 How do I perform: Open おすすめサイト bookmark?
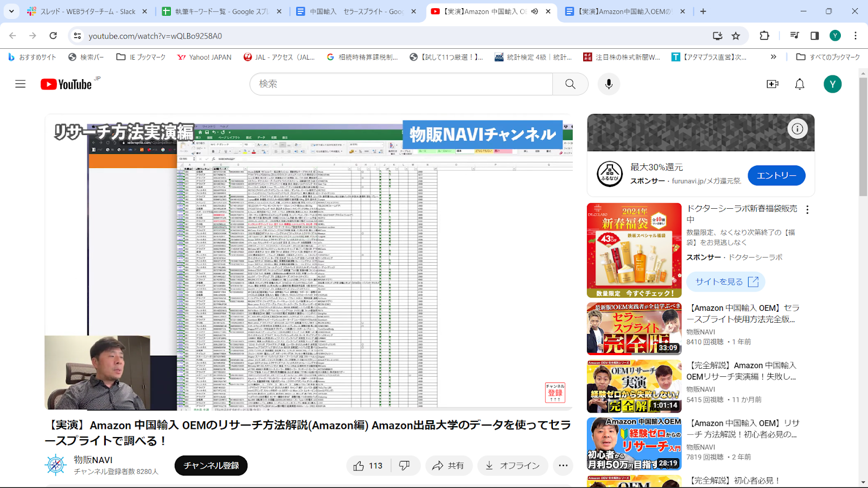33,57
